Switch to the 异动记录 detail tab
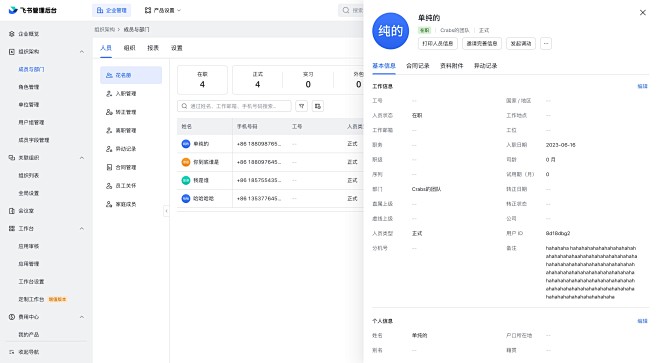 [x=486, y=66]
